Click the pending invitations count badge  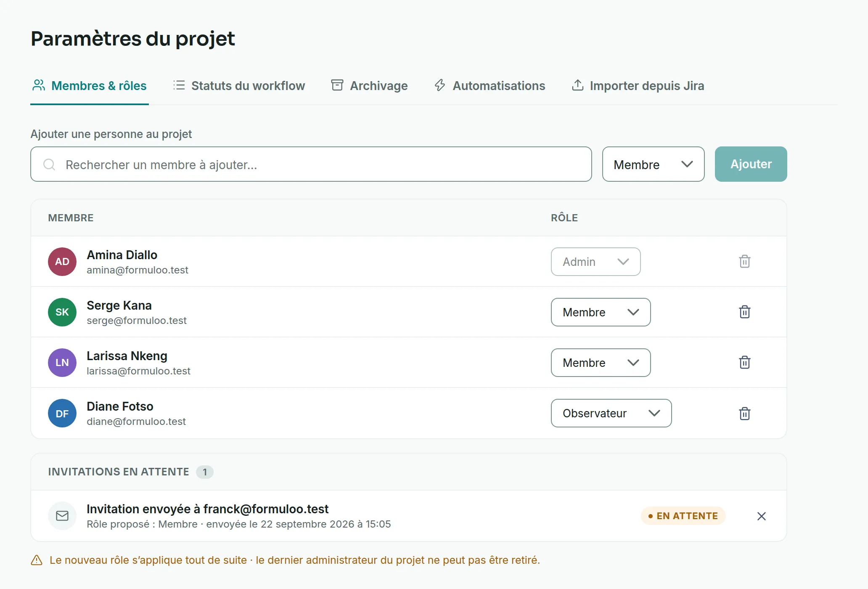click(x=205, y=472)
